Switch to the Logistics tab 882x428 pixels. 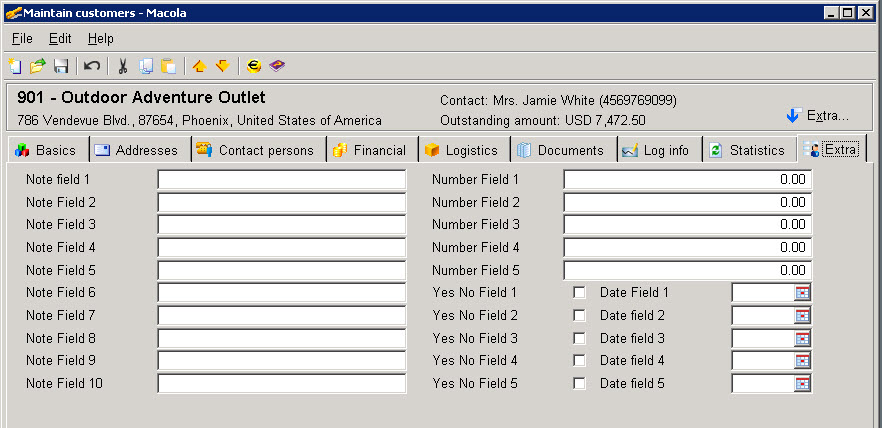464,150
